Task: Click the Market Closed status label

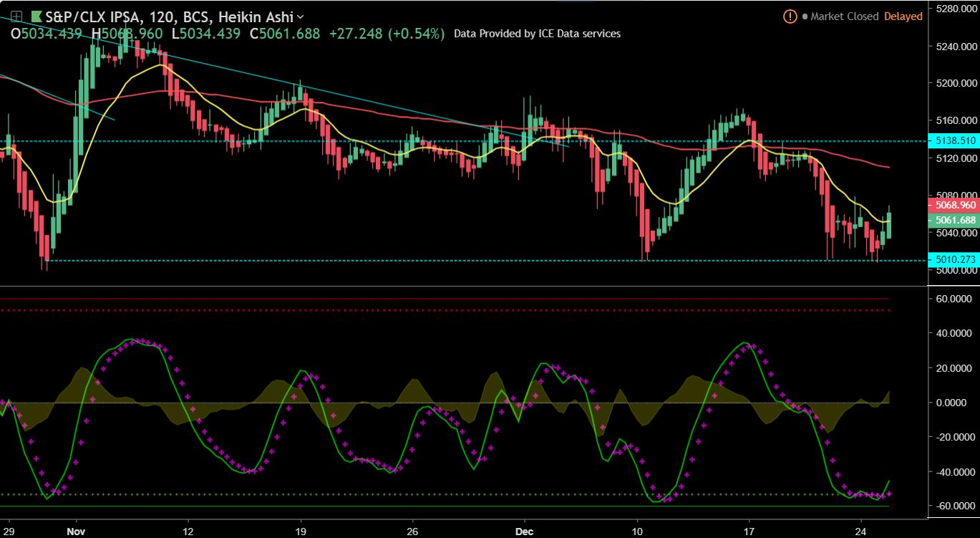Action: click(x=845, y=16)
